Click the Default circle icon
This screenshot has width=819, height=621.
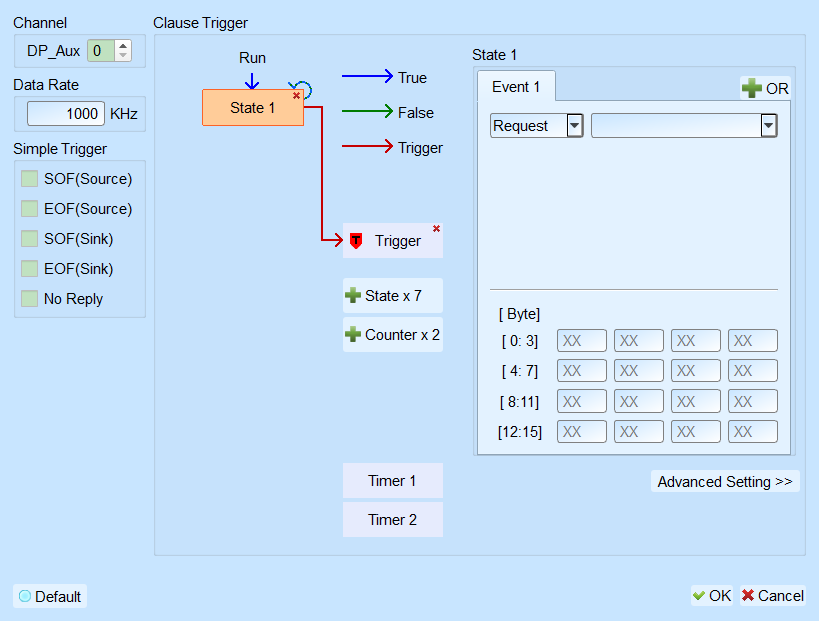(x=25, y=596)
